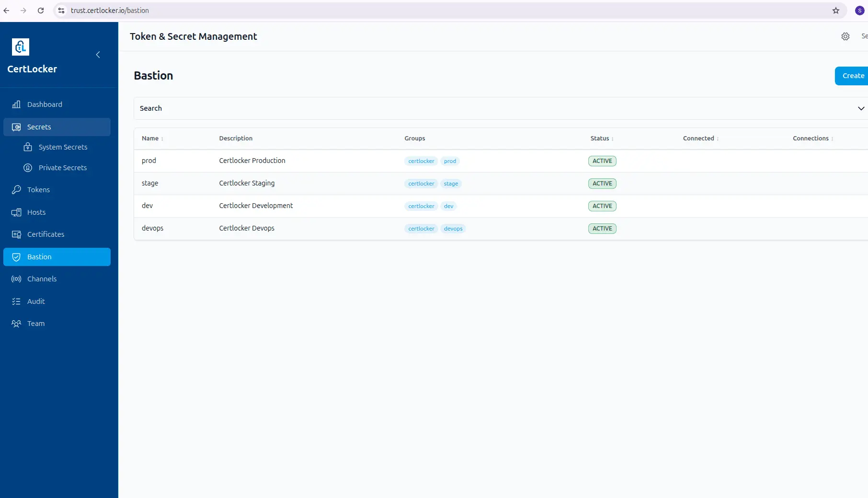Open the Certificates section

57,234
